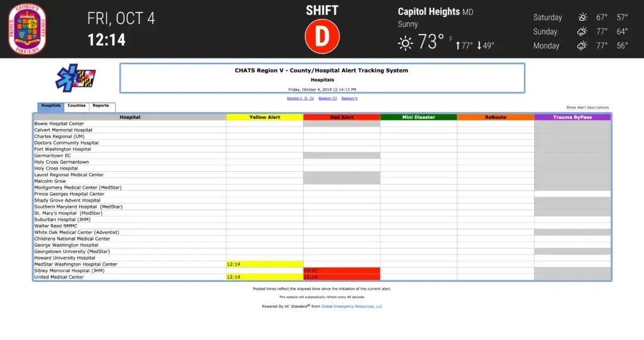Viewport: 644px width, 340px height.
Task: Click United Medical Center yellow alert cell
Action: [x=265, y=277]
